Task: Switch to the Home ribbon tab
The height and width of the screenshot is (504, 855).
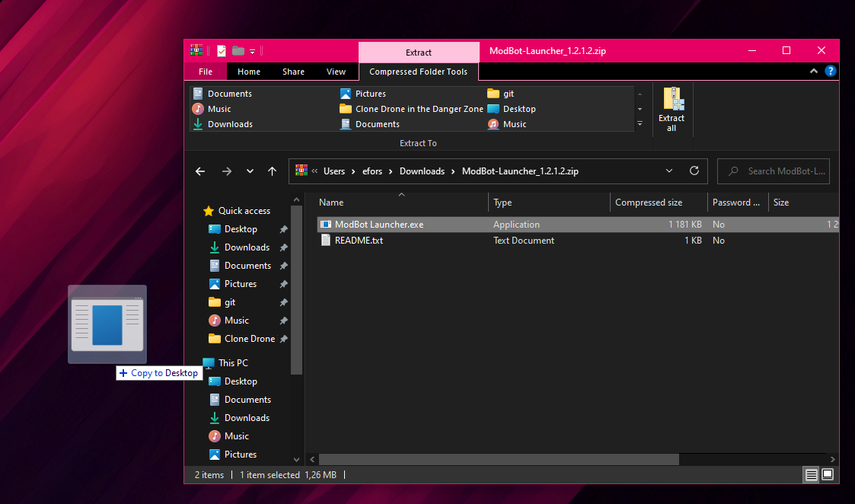Action: click(x=249, y=72)
